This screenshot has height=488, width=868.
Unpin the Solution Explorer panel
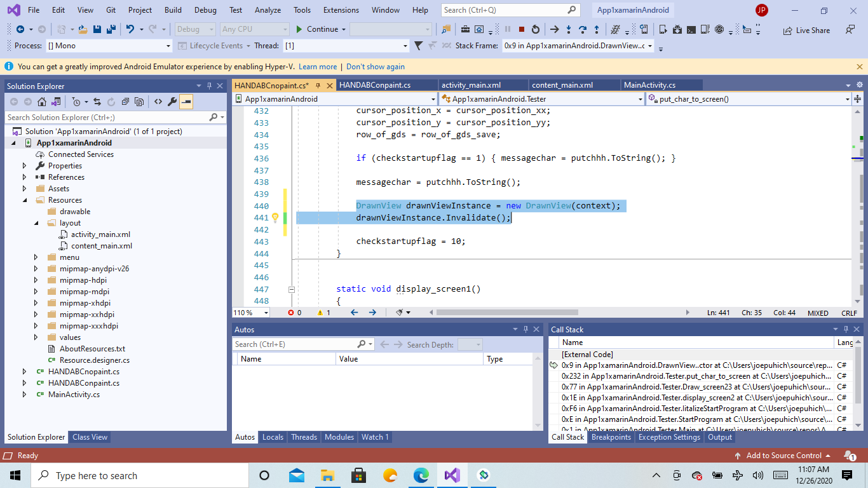208,86
